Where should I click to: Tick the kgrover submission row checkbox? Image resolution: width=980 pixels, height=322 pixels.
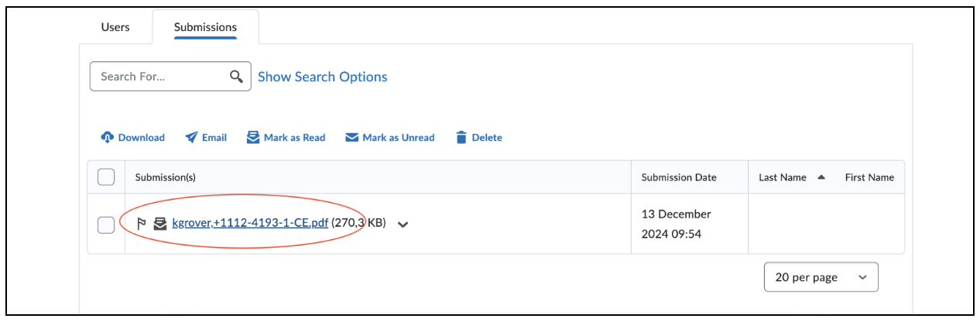pos(106,224)
